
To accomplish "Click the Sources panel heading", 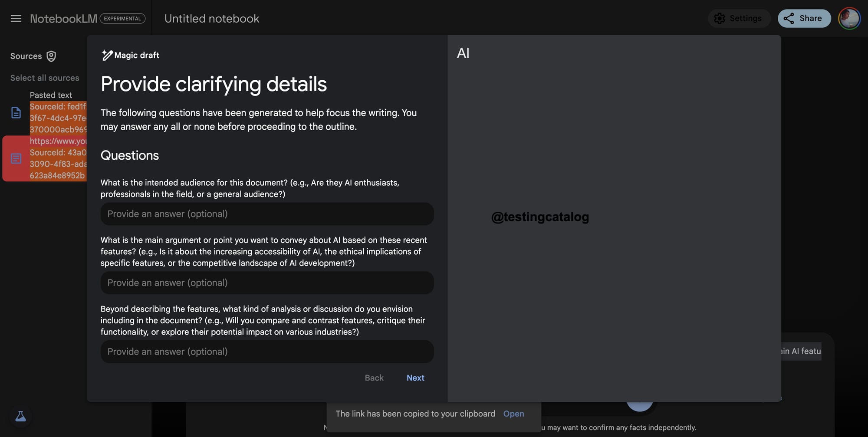I will [26, 56].
